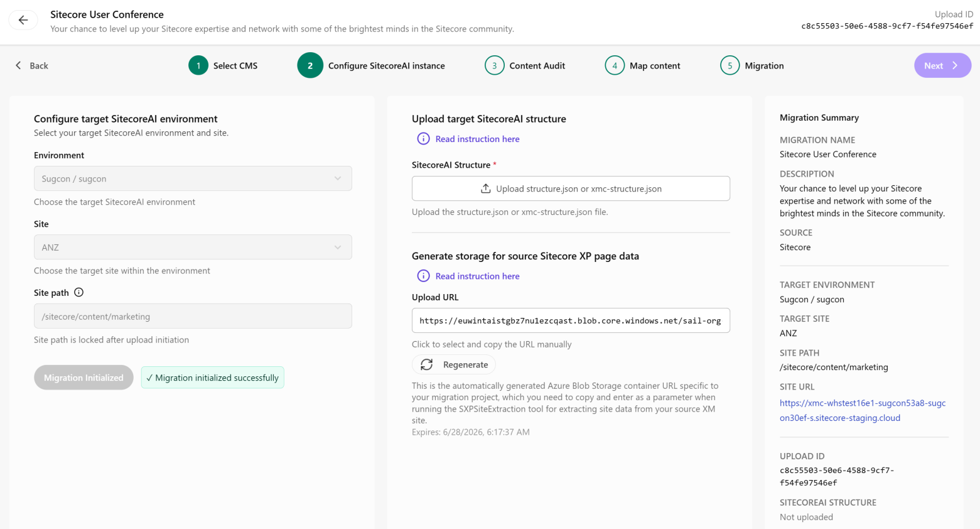
Task: Click Target Environment value Sugcon / sugcon
Action: [812, 299]
